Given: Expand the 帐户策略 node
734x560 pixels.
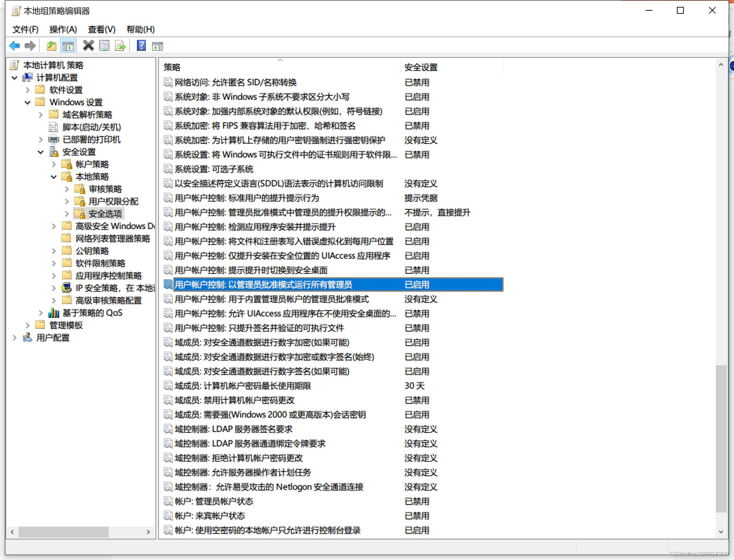Looking at the screenshot, I should (54, 164).
